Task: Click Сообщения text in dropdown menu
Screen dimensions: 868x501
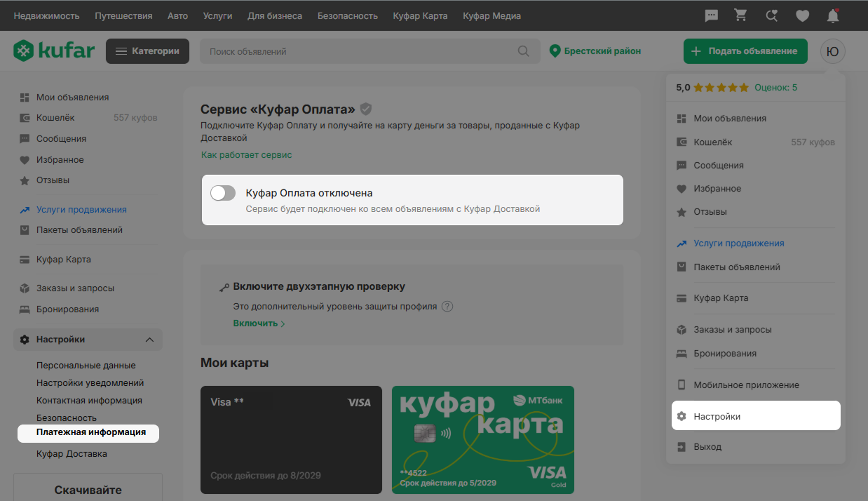Action: pyautogui.click(x=719, y=166)
